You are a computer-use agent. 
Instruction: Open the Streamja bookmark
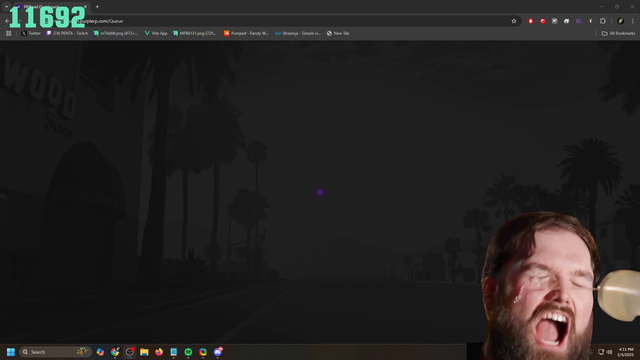(298, 33)
